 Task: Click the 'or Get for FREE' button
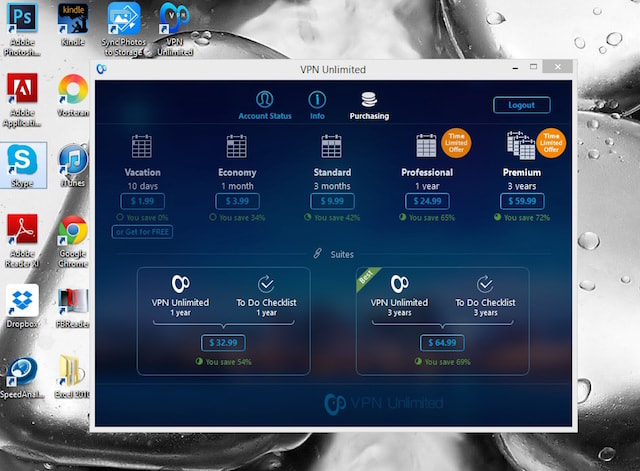[142, 232]
